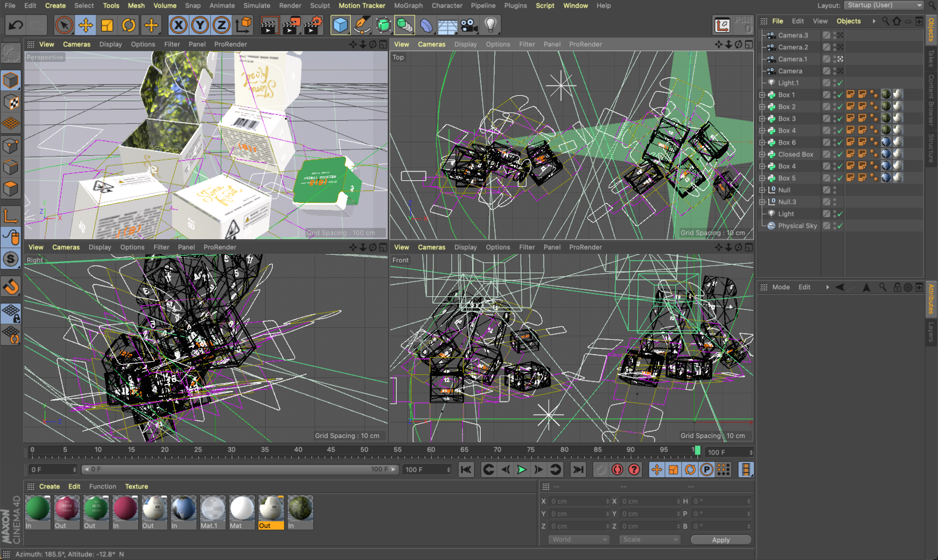Viewport: 938px width, 560px height.
Task: Toggle Physical Sky enabled checkmark
Action: coord(840,226)
